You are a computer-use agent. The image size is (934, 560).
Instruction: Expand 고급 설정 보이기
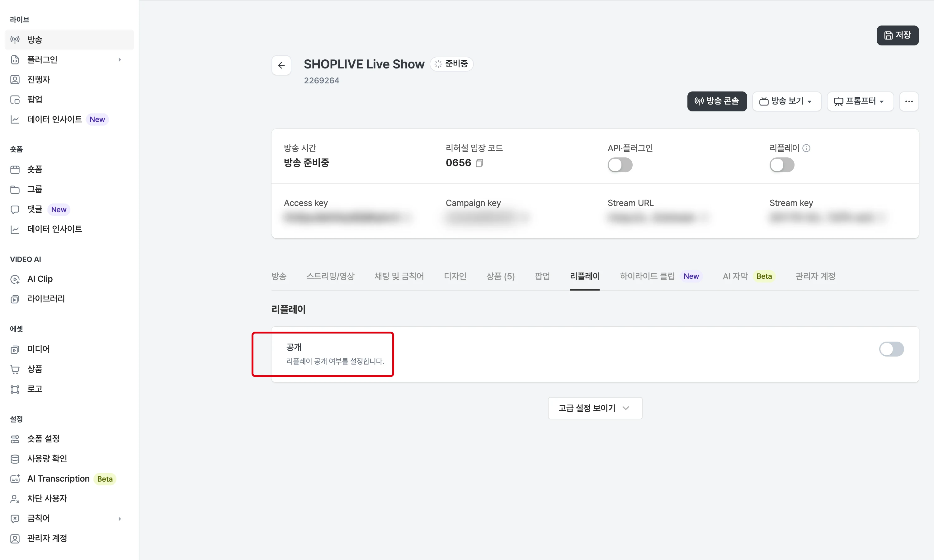click(595, 408)
